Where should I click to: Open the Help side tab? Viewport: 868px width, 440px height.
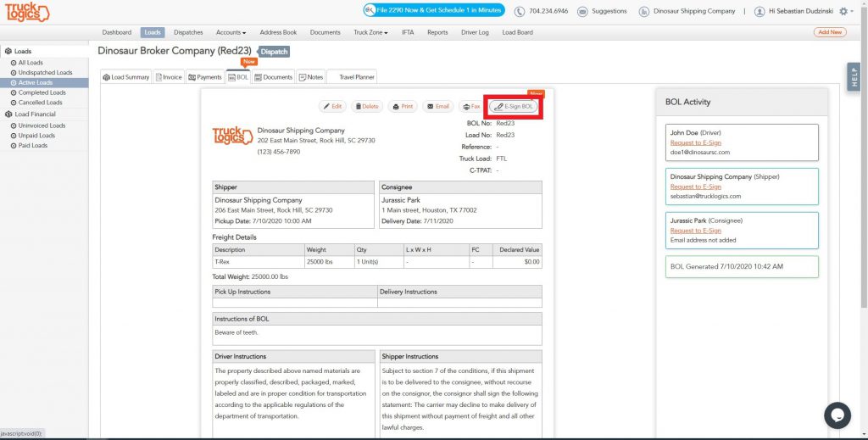pyautogui.click(x=854, y=76)
